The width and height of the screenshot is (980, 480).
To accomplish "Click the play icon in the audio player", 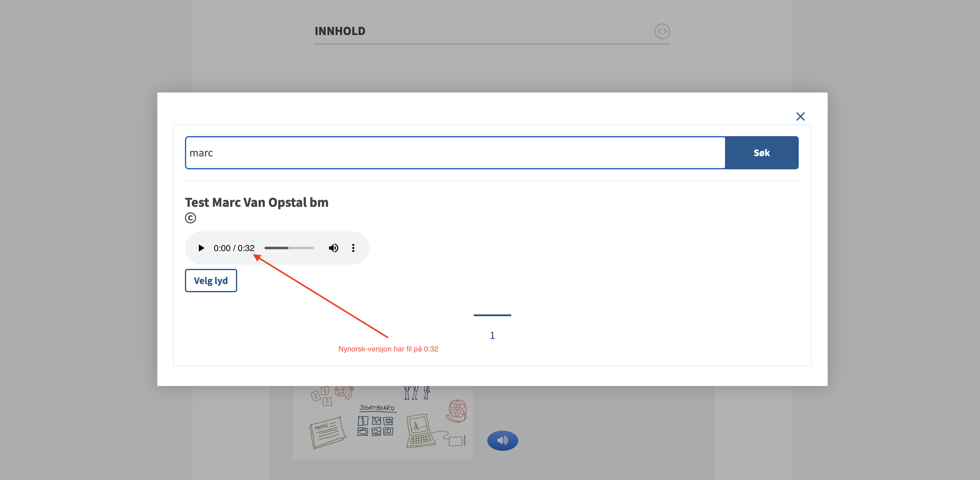I will point(201,248).
